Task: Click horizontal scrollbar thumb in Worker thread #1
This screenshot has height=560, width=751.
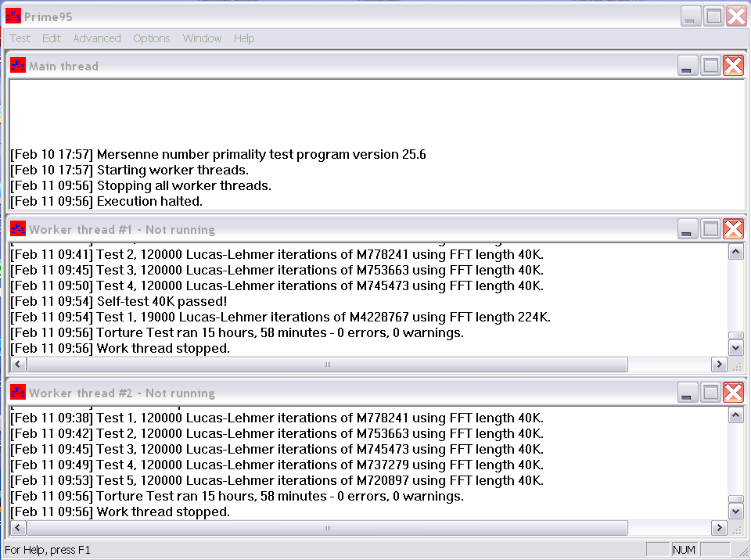Action: 327,364
